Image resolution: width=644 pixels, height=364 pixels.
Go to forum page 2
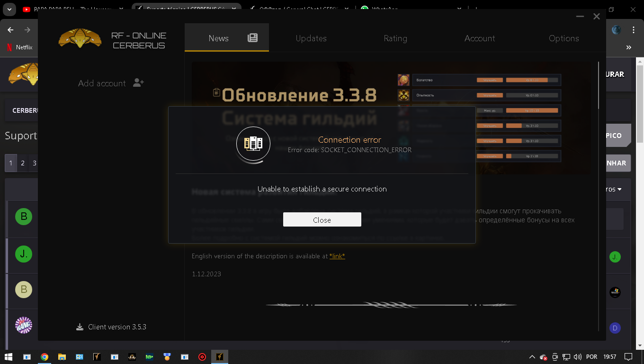[22, 163]
